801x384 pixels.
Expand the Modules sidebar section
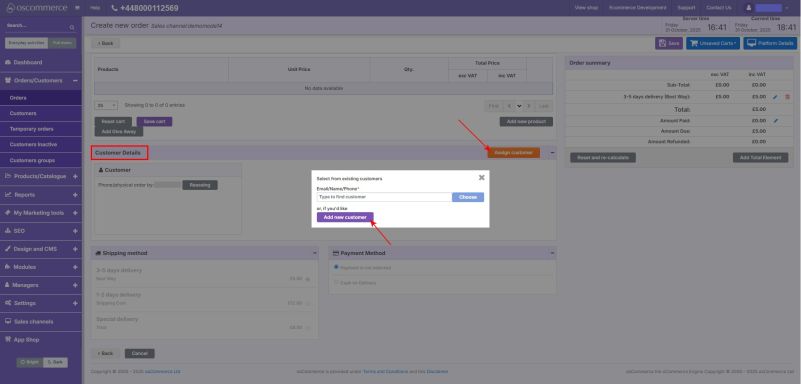point(75,267)
